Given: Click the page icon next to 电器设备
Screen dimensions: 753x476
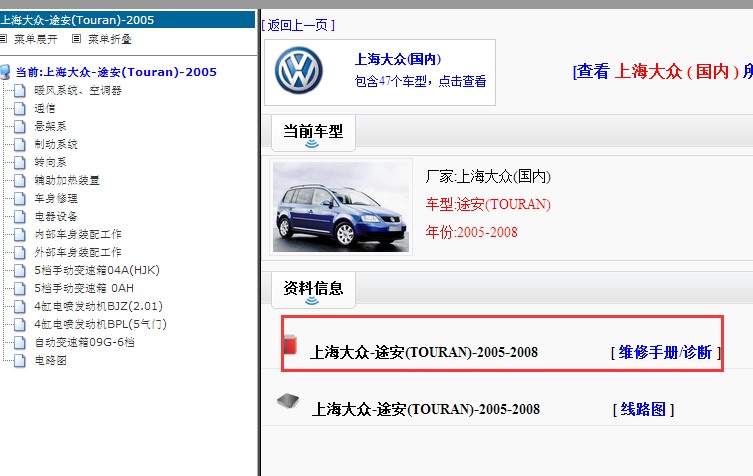Looking at the screenshot, I should click(21, 216).
